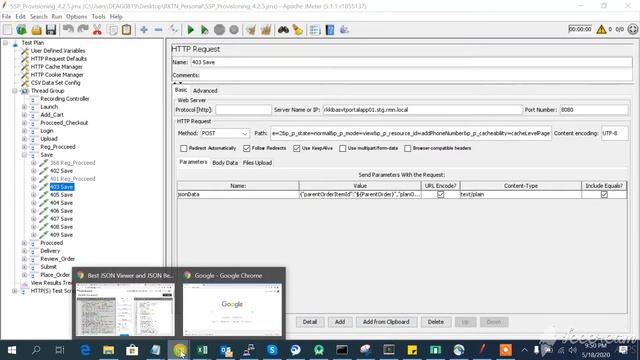640x360 pixels.
Task: Click the Server Name or IP field
Action: [422, 110]
